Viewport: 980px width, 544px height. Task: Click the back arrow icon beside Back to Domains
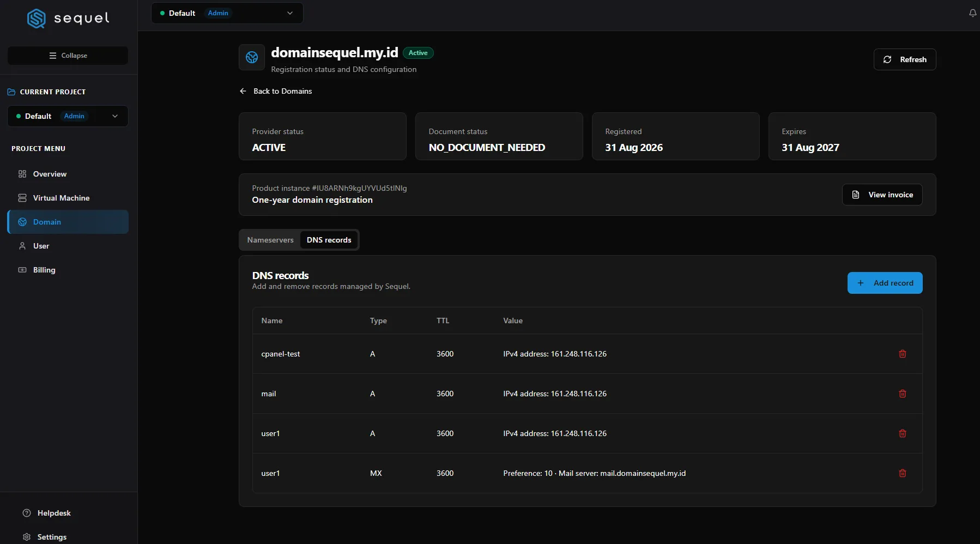pyautogui.click(x=243, y=91)
